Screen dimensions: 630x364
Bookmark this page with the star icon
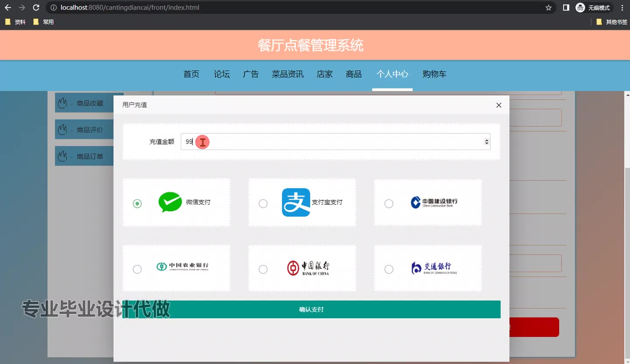[548, 7]
